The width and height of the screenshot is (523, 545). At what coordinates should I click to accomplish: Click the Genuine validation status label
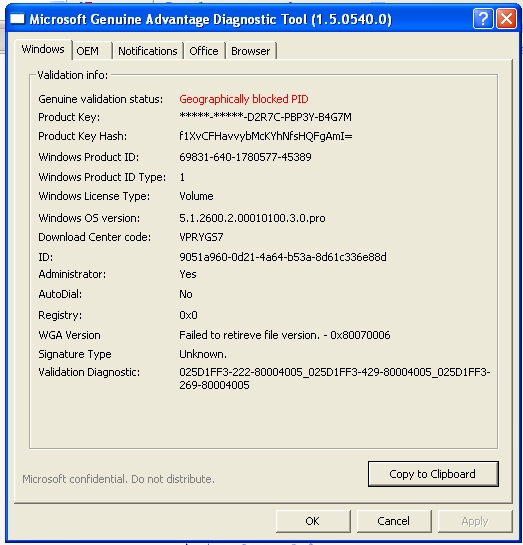click(x=100, y=99)
